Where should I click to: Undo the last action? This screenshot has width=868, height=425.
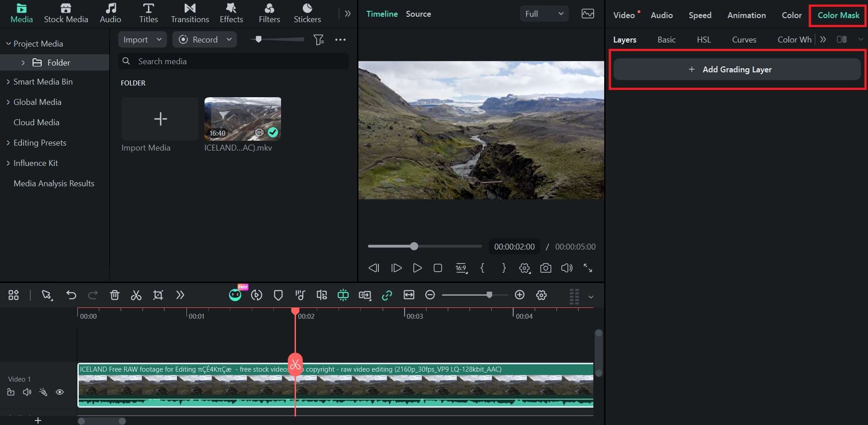71,295
